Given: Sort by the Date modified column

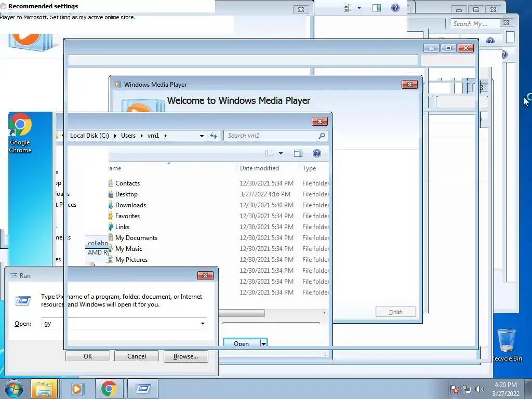Looking at the screenshot, I should coord(259,168).
